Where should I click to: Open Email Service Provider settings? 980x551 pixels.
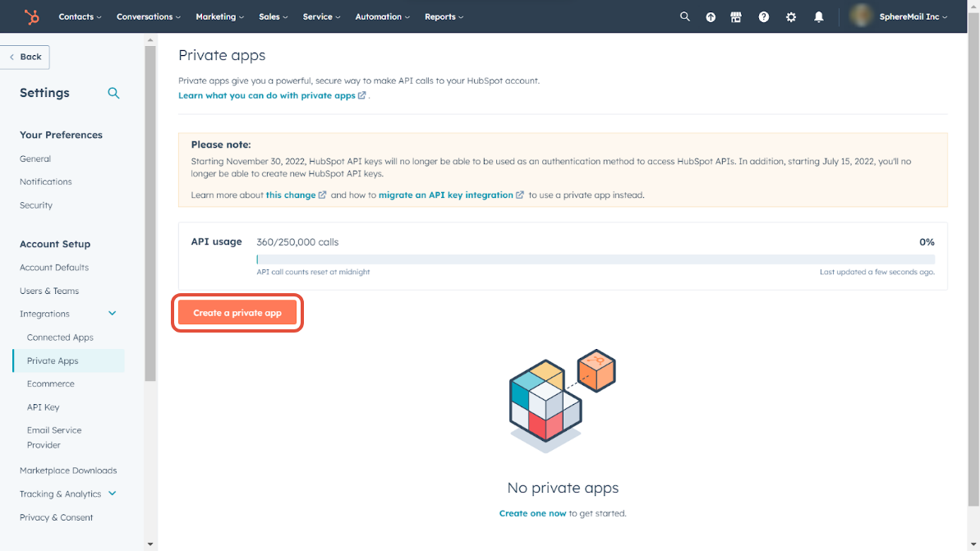coord(53,438)
